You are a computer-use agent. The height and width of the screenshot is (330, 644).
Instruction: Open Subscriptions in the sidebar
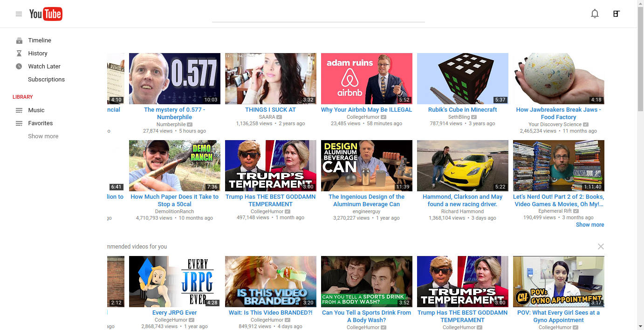coord(46,80)
